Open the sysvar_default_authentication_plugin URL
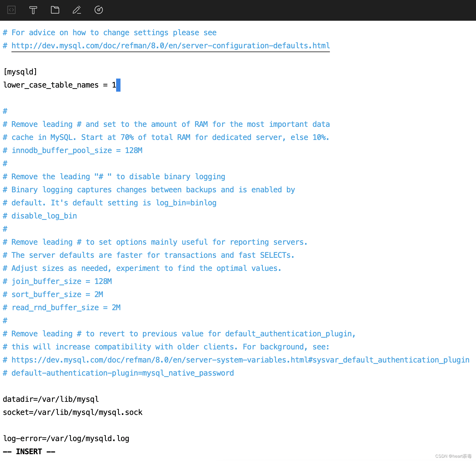Image resolution: width=476 pixels, height=461 pixels. (240, 360)
